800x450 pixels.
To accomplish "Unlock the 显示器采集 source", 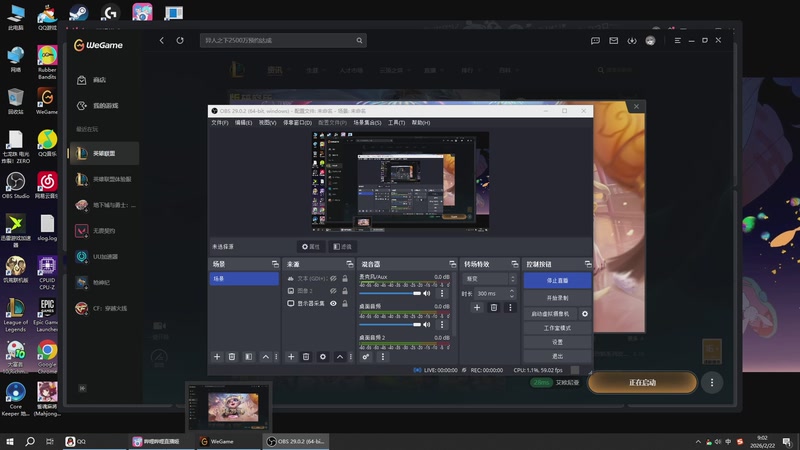I will [x=345, y=304].
